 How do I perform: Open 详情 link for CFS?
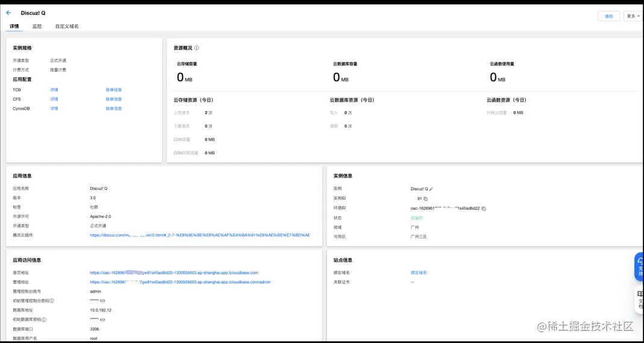(54, 99)
